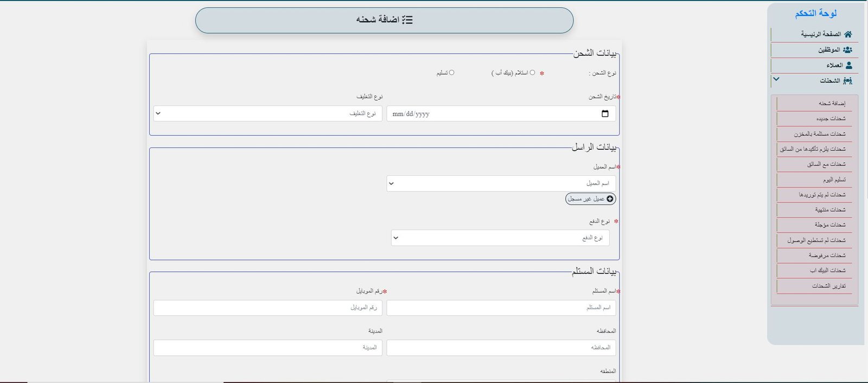This screenshot has width=868, height=383.
Task: Open the اسم العميل dropdown
Action: coord(501,183)
